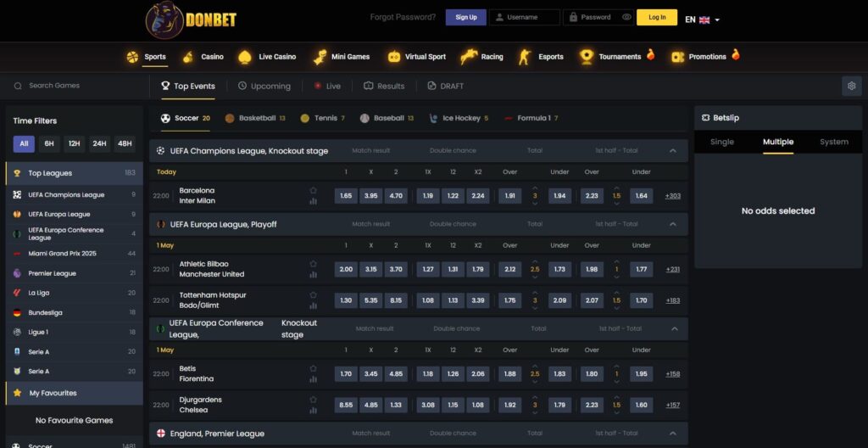Open La Liga in sidebar

[75, 293]
